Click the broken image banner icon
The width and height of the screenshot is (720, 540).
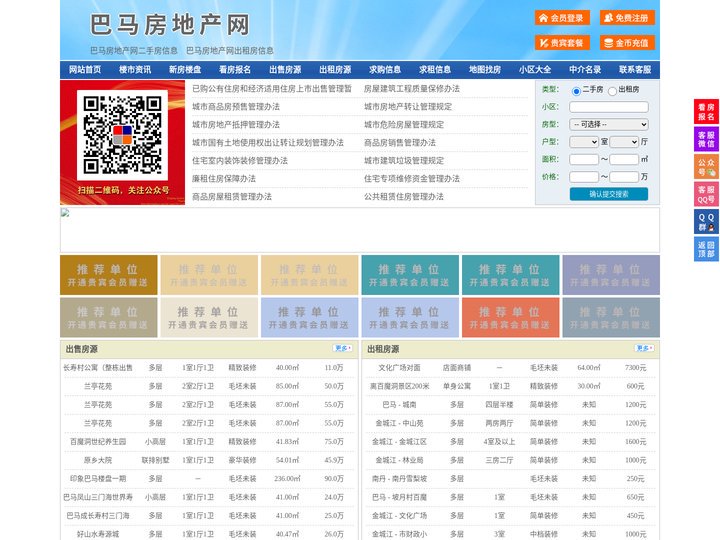point(65,213)
